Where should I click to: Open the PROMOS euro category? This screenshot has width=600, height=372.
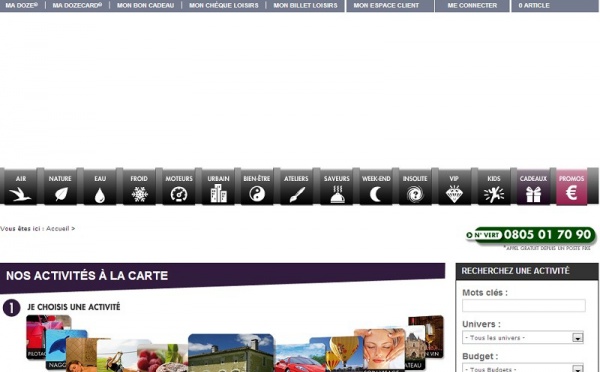pyautogui.click(x=571, y=187)
